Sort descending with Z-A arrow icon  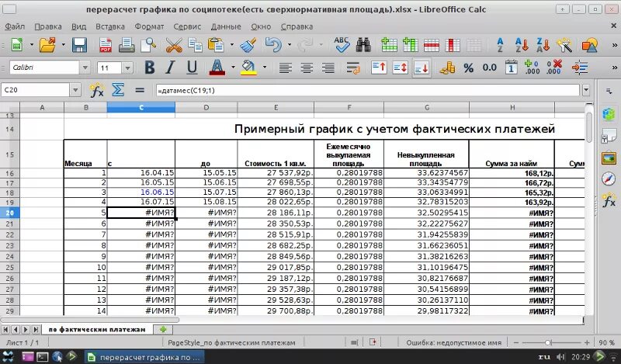[x=543, y=45]
